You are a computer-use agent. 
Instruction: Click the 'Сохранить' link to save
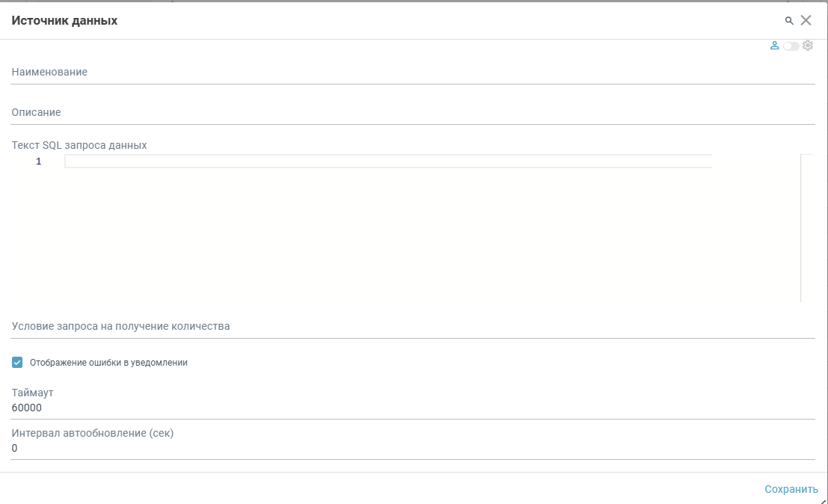(x=791, y=488)
